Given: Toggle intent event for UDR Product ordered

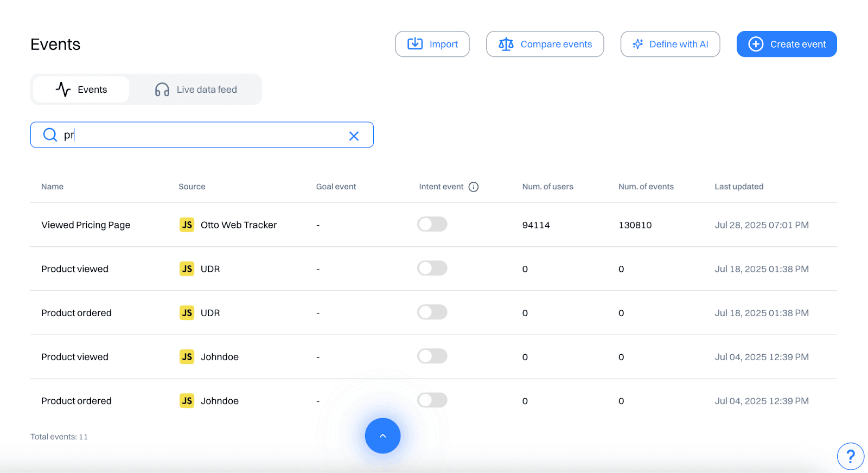Looking at the screenshot, I should coord(432,312).
